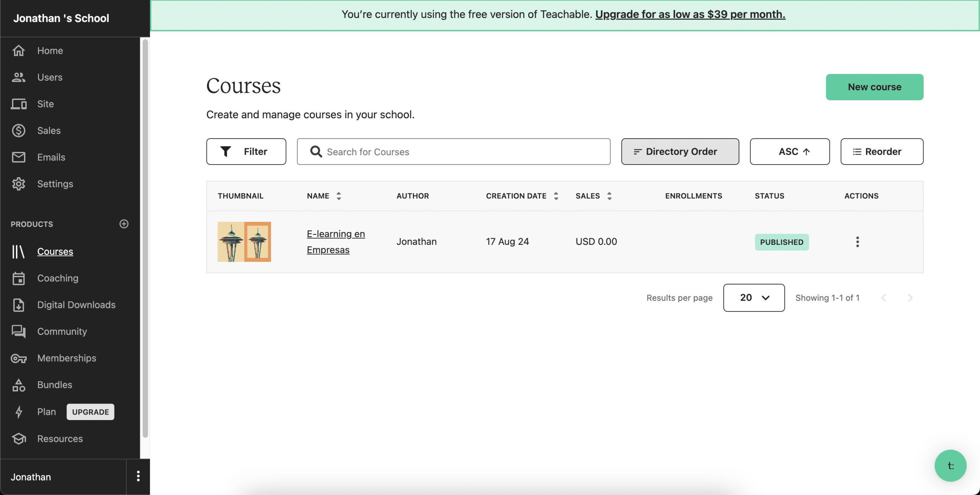Toggle ASC sort order direction
Viewport: 980px width, 495px height.
click(x=791, y=151)
